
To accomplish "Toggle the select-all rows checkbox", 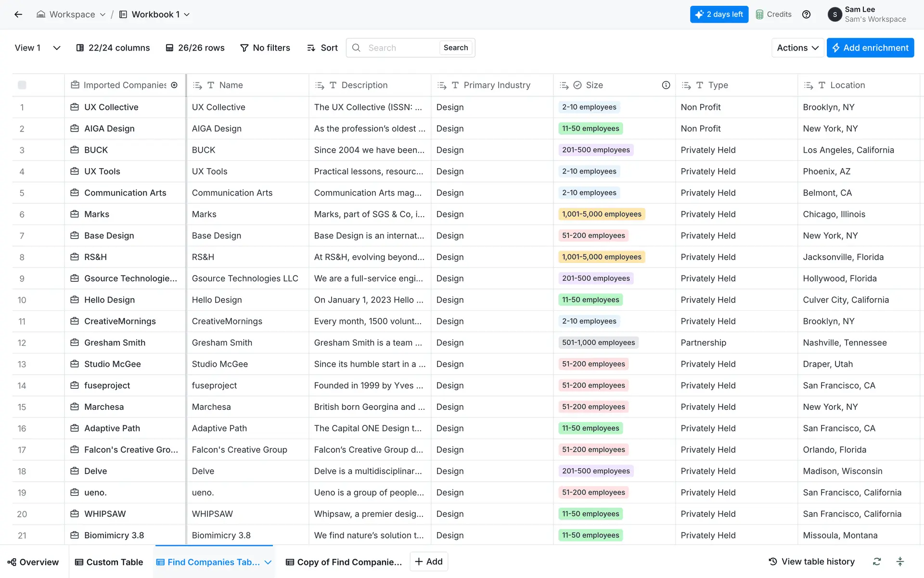I will pyautogui.click(x=22, y=85).
